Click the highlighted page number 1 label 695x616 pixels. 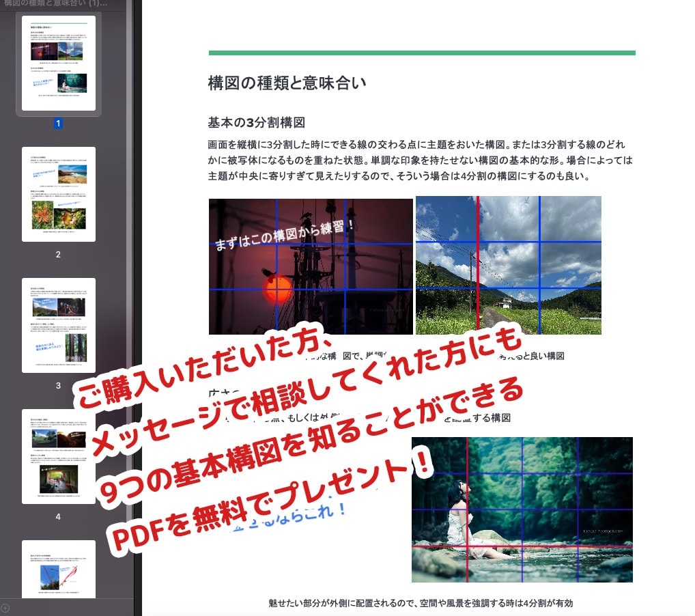coord(58,124)
